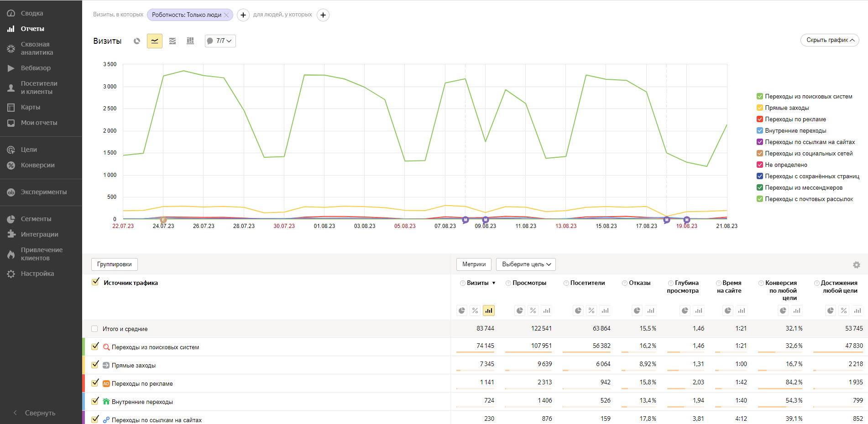Click Посетители column header
The height and width of the screenshot is (424, 868).
pos(587,283)
